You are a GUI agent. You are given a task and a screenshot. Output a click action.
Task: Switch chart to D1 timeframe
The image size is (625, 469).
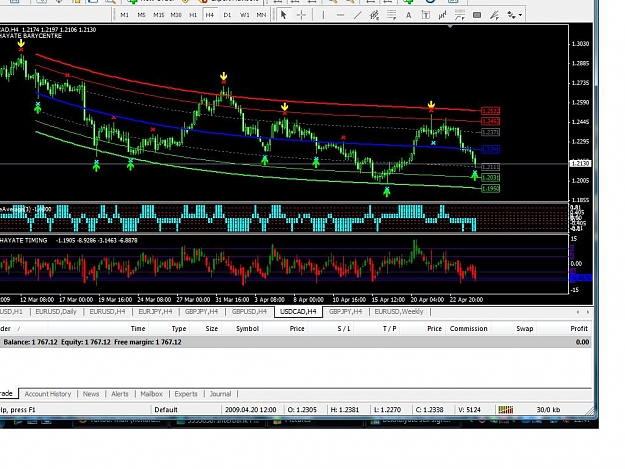(x=227, y=15)
